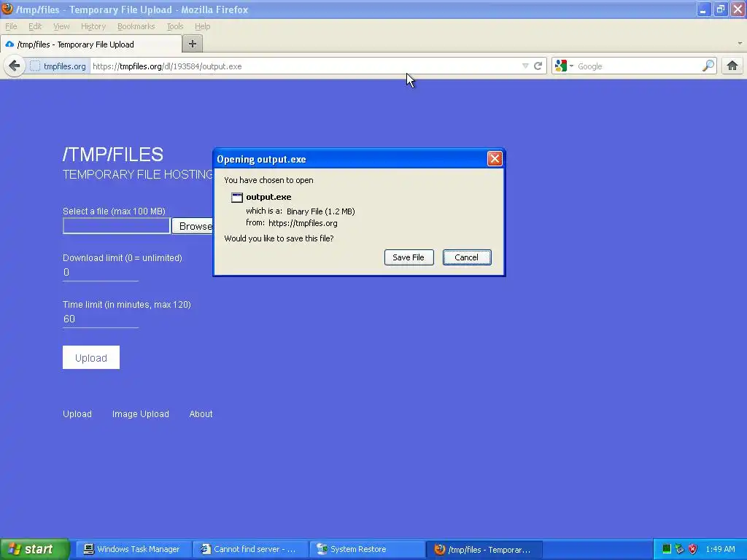The width and height of the screenshot is (747, 560).
Task: Click the /TMP/FILES site heading
Action: 113,155
